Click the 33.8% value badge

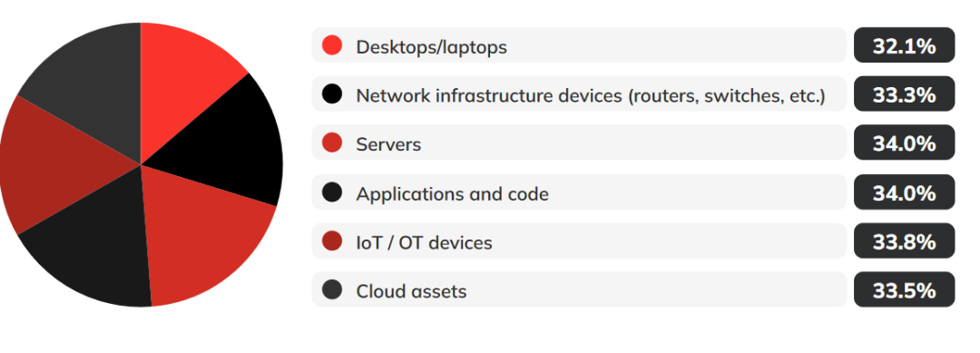point(905,240)
